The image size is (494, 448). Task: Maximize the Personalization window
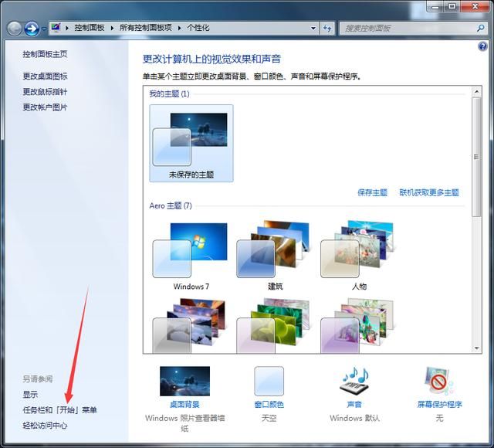pyautogui.click(x=452, y=6)
